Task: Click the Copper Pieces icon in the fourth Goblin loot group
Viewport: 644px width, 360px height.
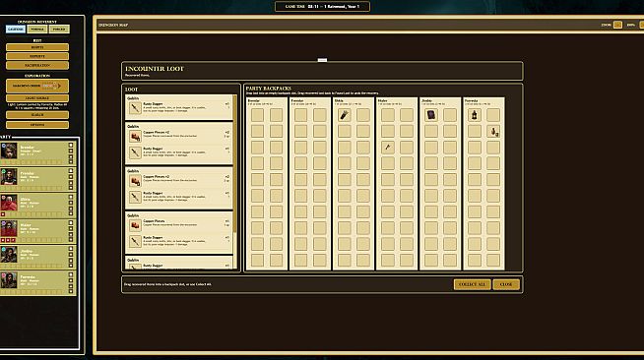Action: (x=135, y=225)
